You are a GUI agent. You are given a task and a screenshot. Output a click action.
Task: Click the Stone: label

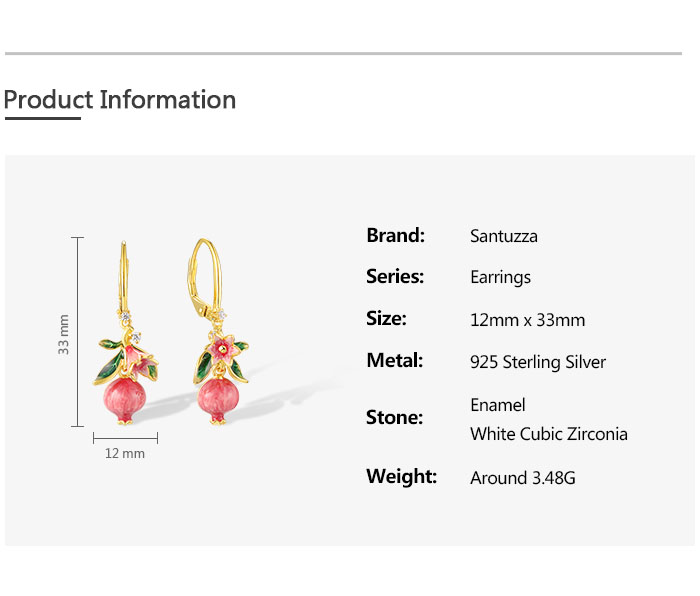pyautogui.click(x=395, y=417)
